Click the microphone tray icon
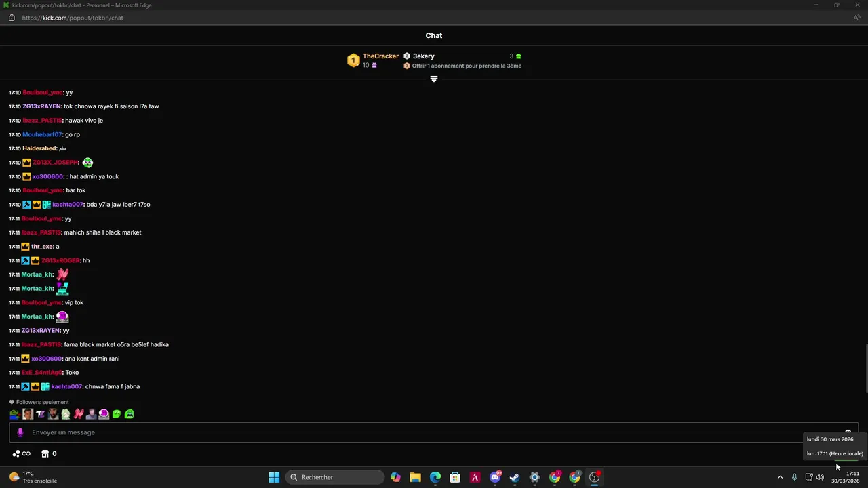868x488 pixels. tap(795, 477)
